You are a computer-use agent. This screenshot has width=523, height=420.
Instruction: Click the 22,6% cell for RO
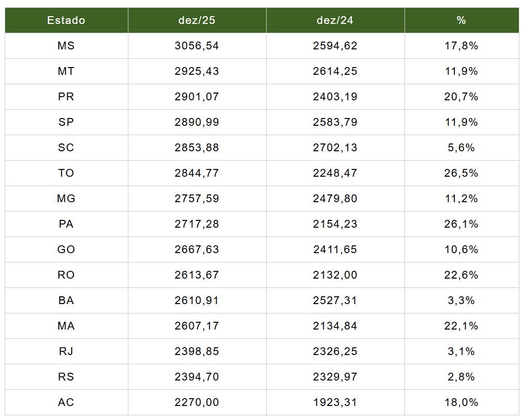461,275
